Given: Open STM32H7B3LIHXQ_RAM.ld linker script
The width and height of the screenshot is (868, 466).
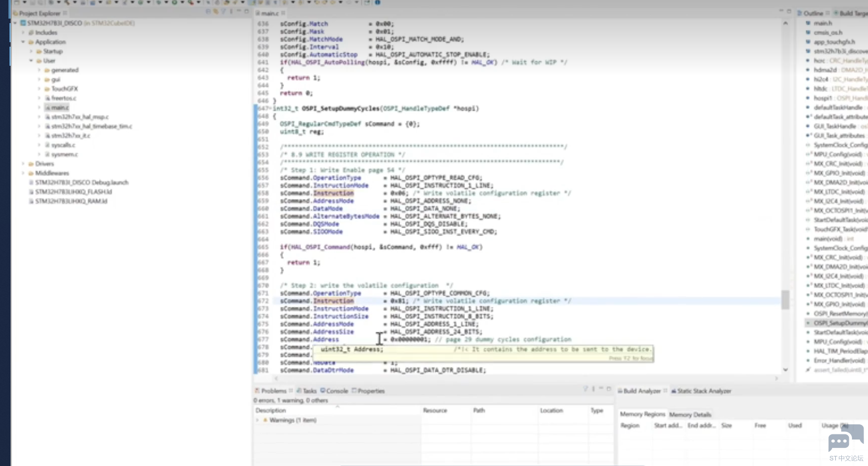Looking at the screenshot, I should (71, 201).
